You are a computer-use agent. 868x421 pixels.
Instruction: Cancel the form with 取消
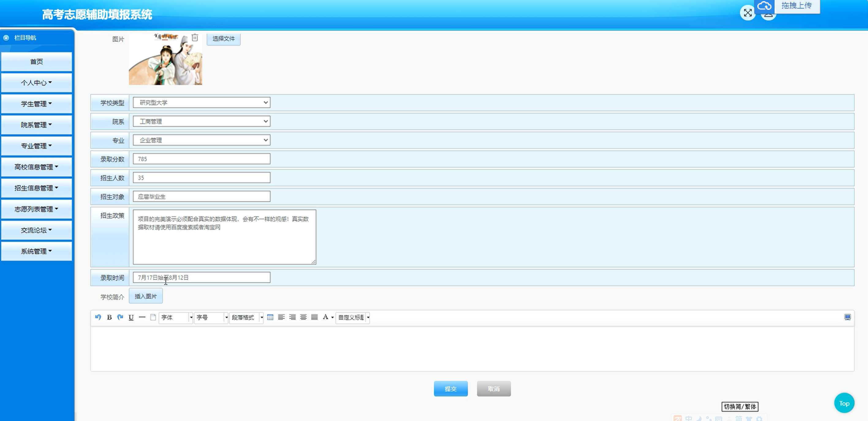(494, 389)
